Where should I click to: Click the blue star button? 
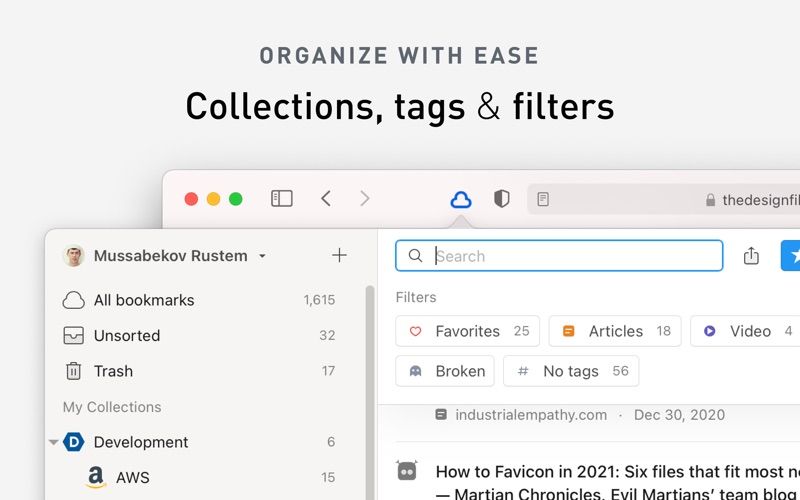[791, 256]
